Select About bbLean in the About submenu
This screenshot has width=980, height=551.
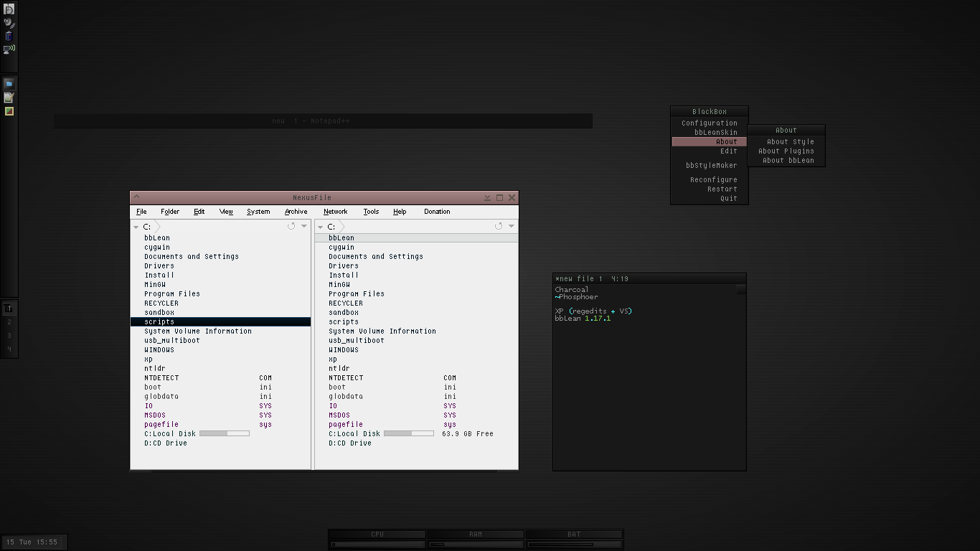pyautogui.click(x=786, y=161)
